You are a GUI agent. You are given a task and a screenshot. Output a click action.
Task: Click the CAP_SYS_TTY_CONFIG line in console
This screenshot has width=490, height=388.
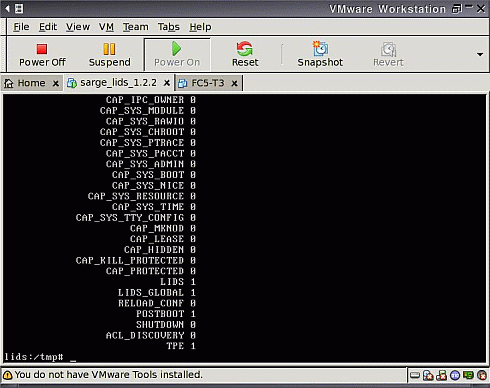point(136,217)
